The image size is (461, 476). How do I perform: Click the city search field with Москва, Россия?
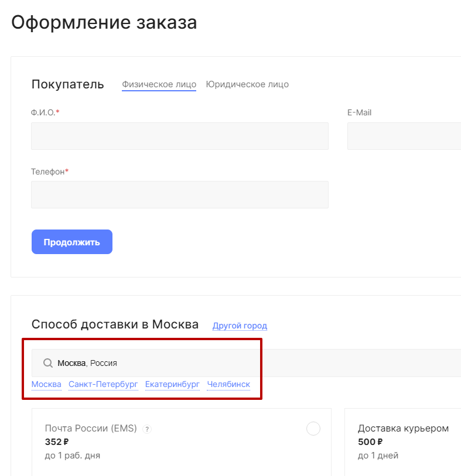pos(246,363)
